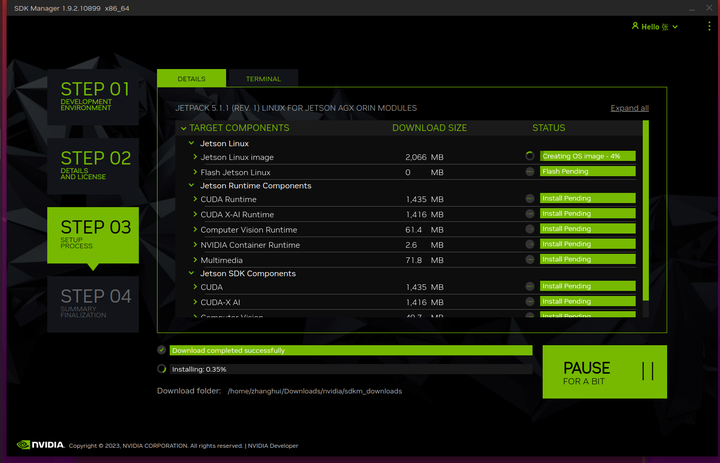The height and width of the screenshot is (463, 720).
Task: Click the copyright NVIDIA Corporation text
Action: pos(156,446)
